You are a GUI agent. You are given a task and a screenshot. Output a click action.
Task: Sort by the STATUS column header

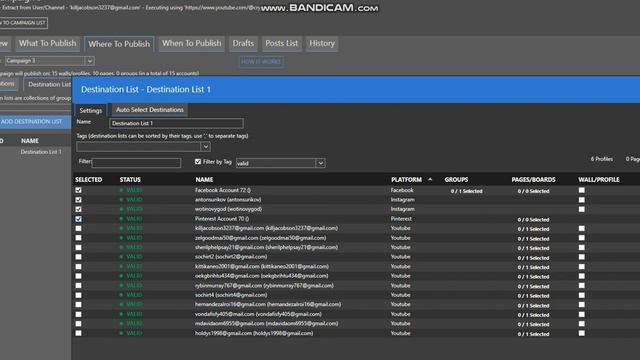[x=130, y=180]
